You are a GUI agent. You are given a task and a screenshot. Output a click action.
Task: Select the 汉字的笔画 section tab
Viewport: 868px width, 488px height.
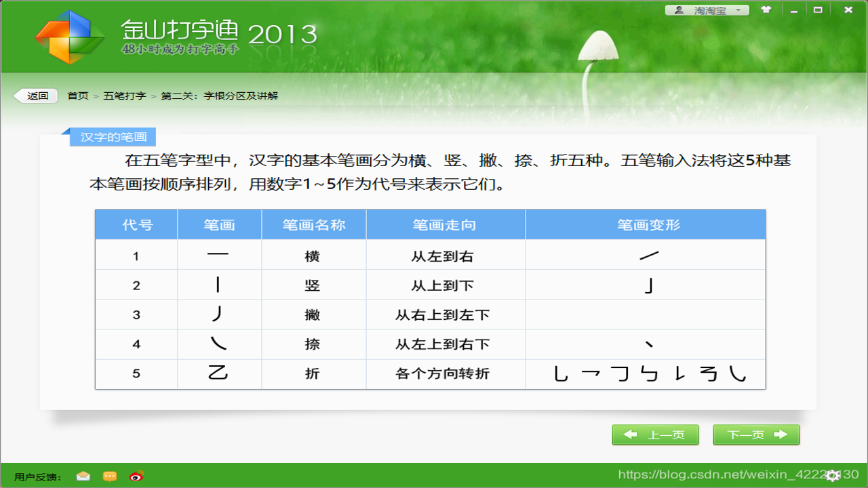(113, 137)
